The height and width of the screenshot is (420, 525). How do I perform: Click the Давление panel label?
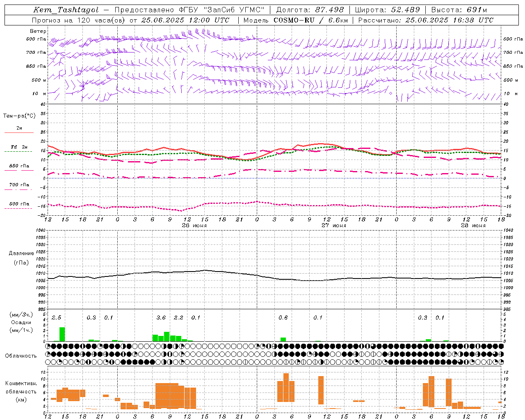point(21,253)
